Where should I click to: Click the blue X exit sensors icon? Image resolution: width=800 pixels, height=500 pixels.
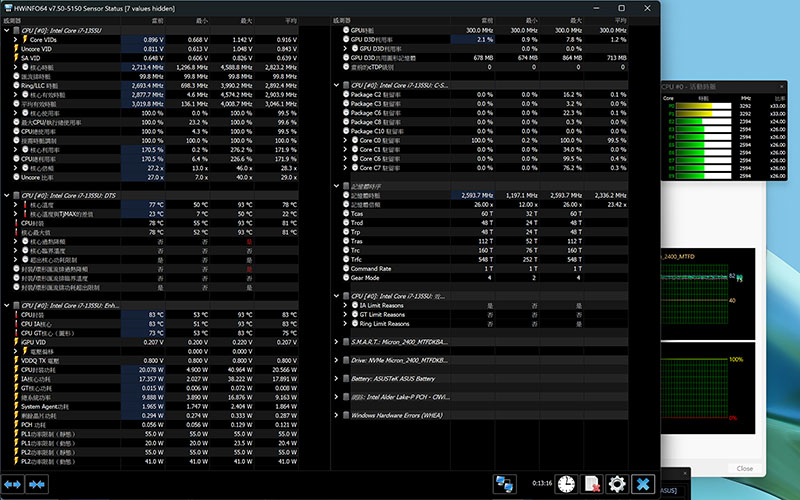643,484
